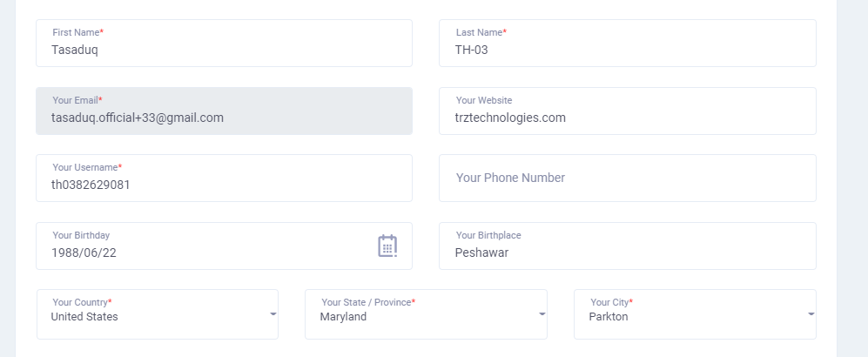The height and width of the screenshot is (357, 868).
Task: Click the First Name field containing Tasaduq
Action: [225, 44]
